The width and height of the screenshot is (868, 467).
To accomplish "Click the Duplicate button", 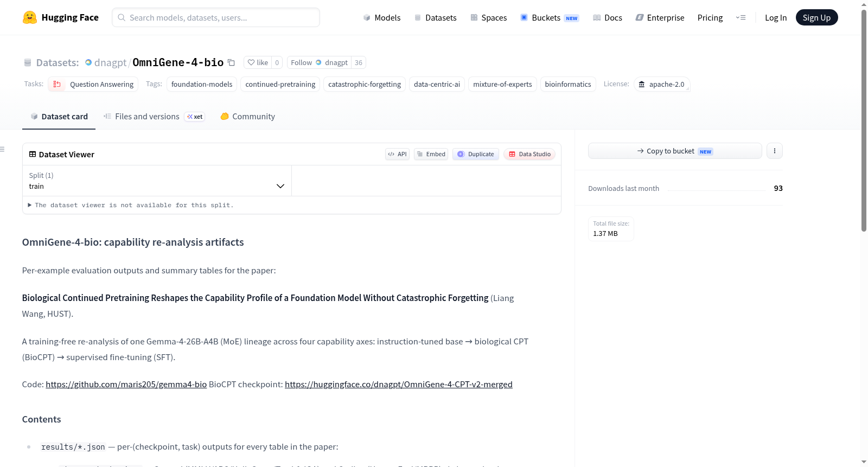I will (x=476, y=154).
